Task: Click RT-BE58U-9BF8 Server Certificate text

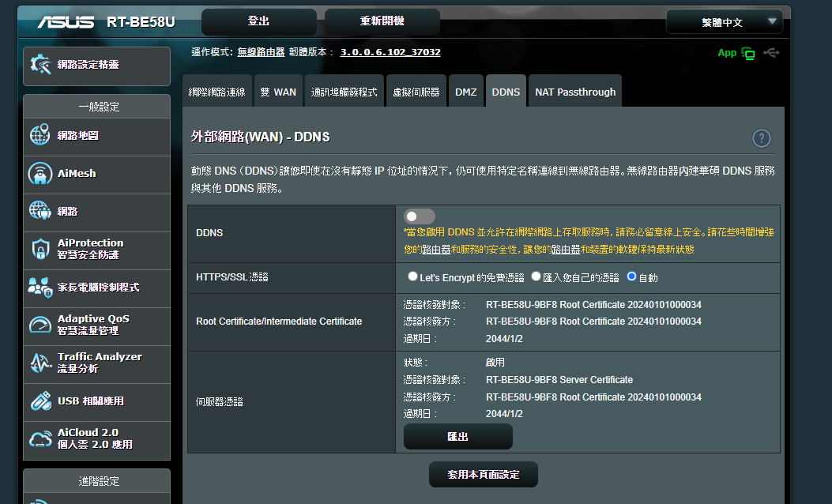Action: (x=559, y=380)
